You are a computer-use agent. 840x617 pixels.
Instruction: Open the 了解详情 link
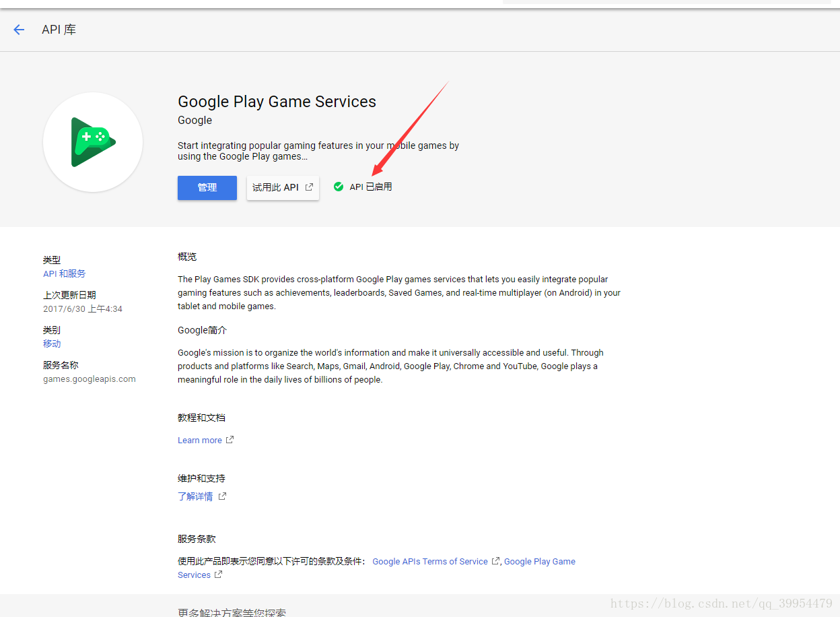pyautogui.click(x=195, y=496)
